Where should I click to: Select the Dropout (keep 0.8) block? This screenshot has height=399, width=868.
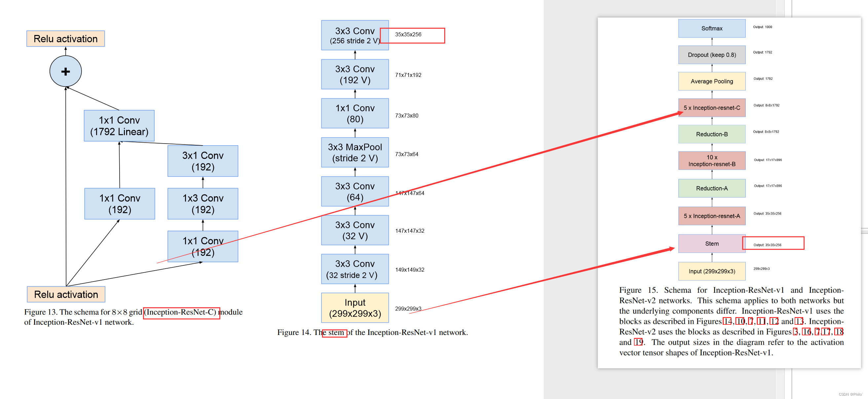click(712, 54)
